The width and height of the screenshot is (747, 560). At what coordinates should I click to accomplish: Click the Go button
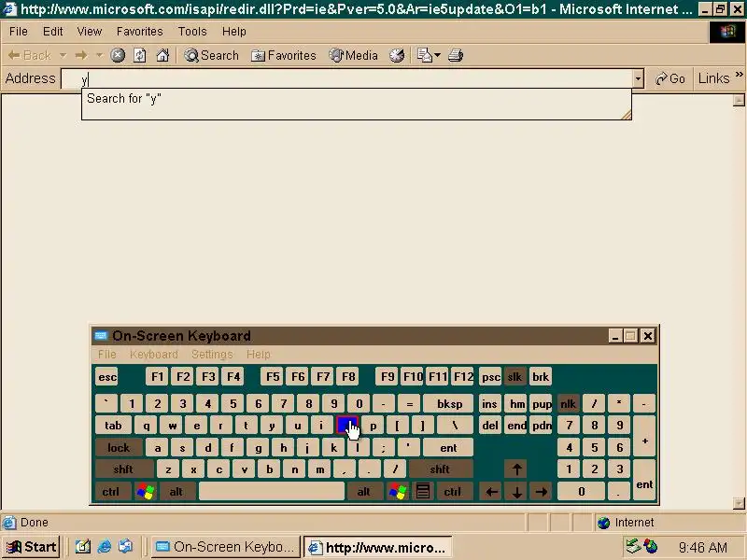[x=669, y=78]
